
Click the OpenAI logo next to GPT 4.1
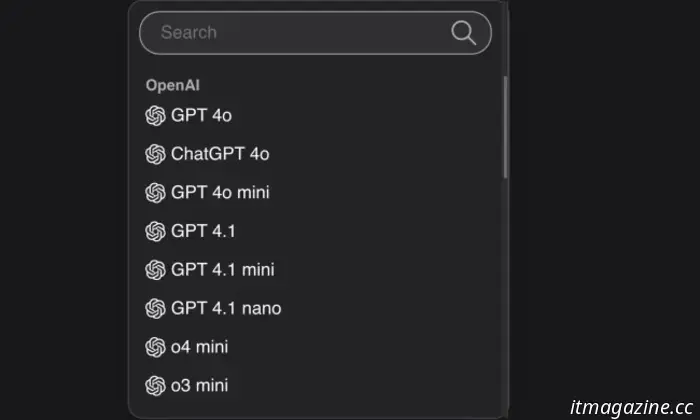155,231
